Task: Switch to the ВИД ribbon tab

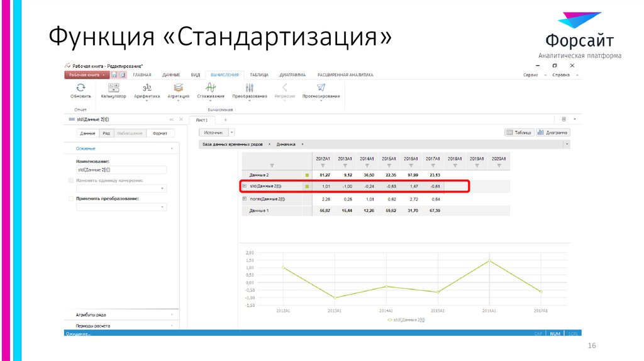Action: click(x=196, y=75)
